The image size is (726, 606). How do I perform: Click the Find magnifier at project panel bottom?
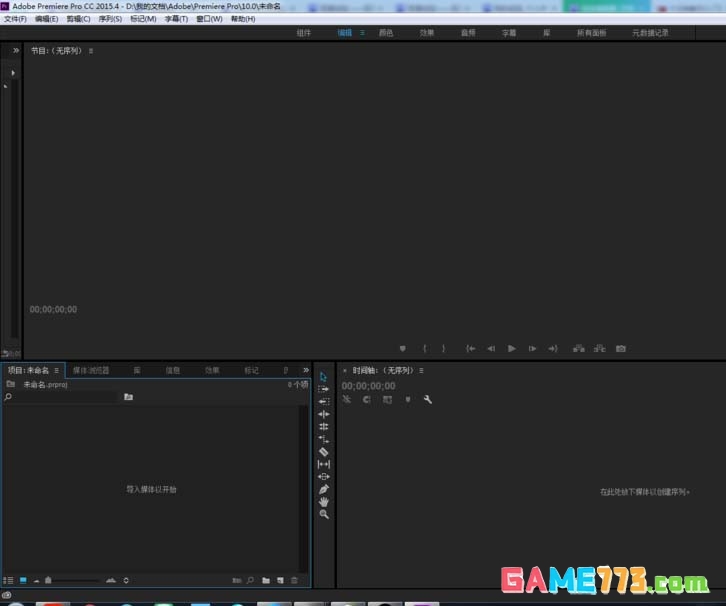(x=250, y=580)
